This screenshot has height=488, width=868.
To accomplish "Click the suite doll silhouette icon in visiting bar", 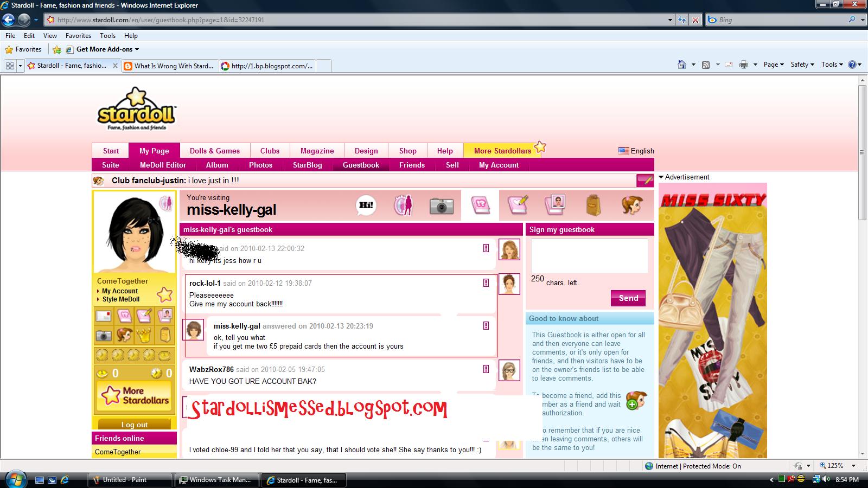I will click(403, 205).
